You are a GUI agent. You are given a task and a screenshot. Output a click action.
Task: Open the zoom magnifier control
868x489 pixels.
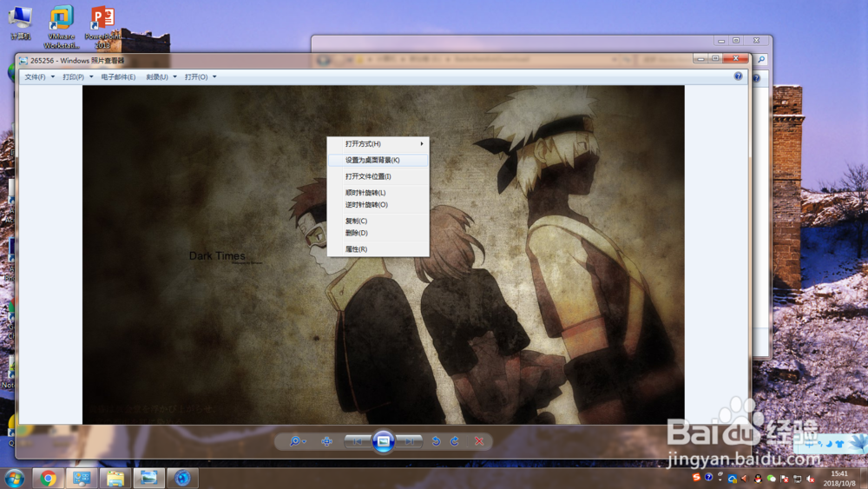[x=297, y=441]
